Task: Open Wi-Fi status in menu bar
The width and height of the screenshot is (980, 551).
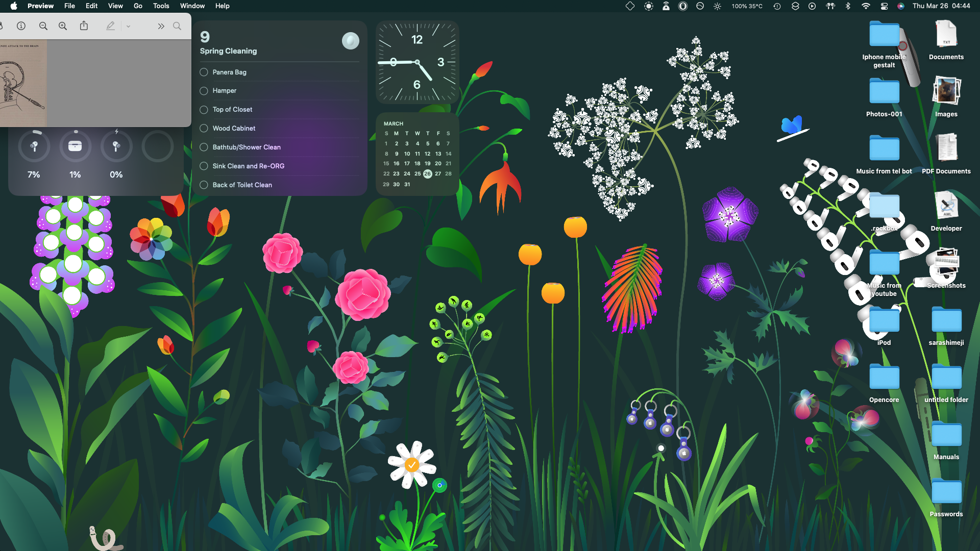Action: pyautogui.click(x=866, y=6)
